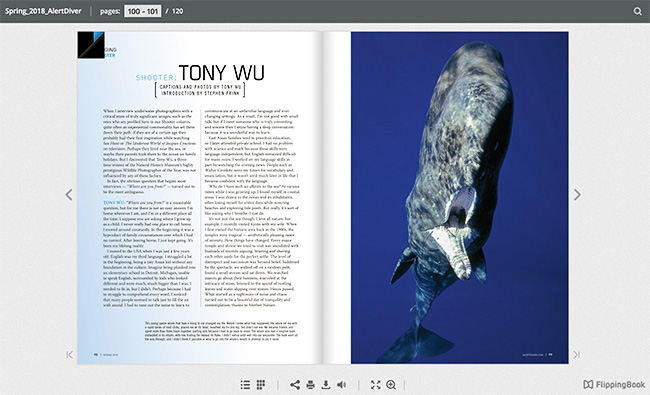Screen dimensions: 650x395
Task: Click the folded page corner
Action: 91,45
